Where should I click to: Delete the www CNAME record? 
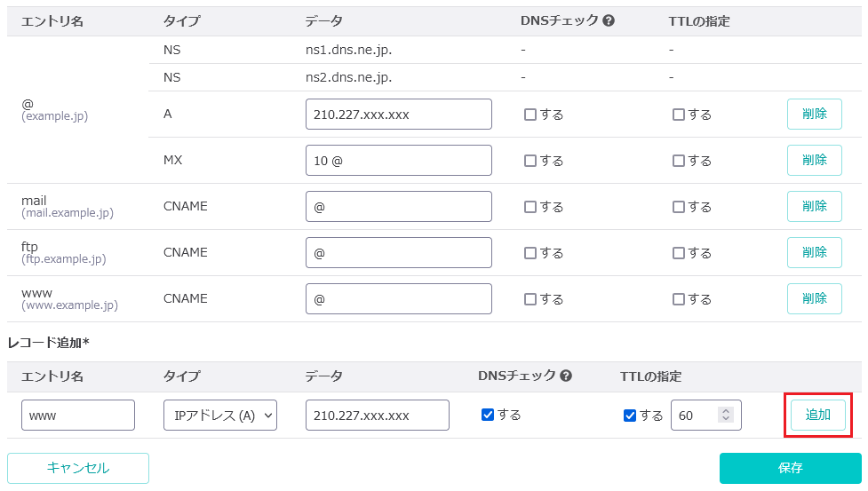(x=815, y=298)
